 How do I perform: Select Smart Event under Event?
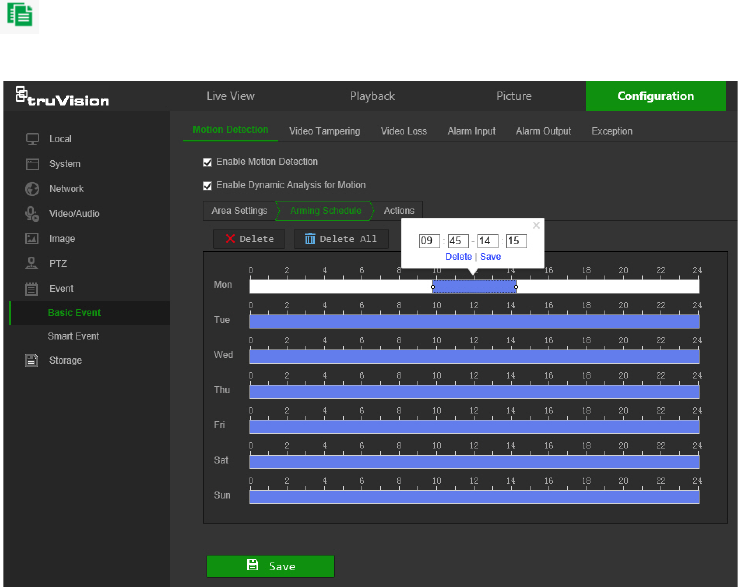click(x=73, y=336)
